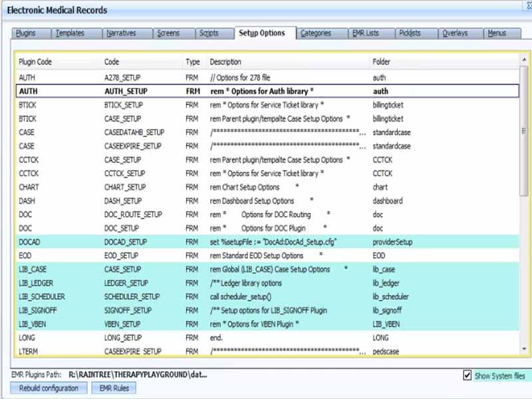Viewport: 532px width, 399px height.
Task: Switch to the Menus tab
Action: coord(496,33)
